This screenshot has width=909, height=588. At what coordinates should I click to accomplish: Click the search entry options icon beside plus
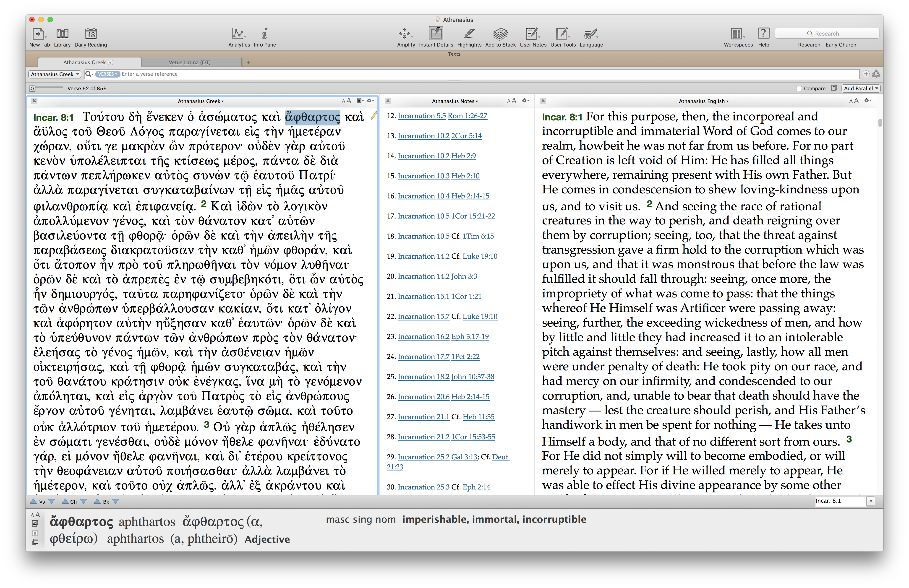pos(876,74)
